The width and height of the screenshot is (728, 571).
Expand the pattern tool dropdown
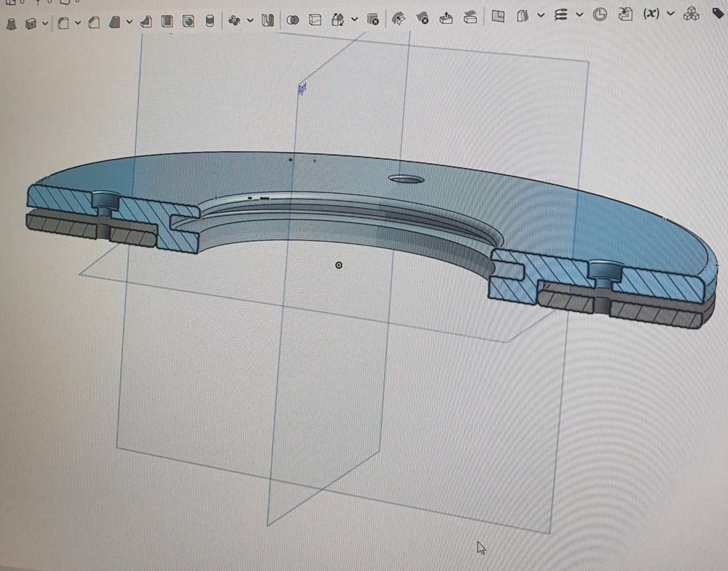250,20
